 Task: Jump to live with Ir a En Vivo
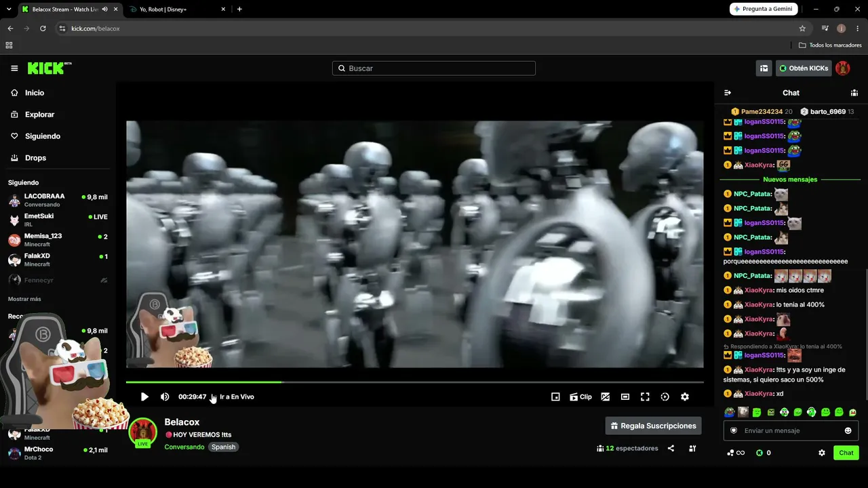click(x=237, y=397)
